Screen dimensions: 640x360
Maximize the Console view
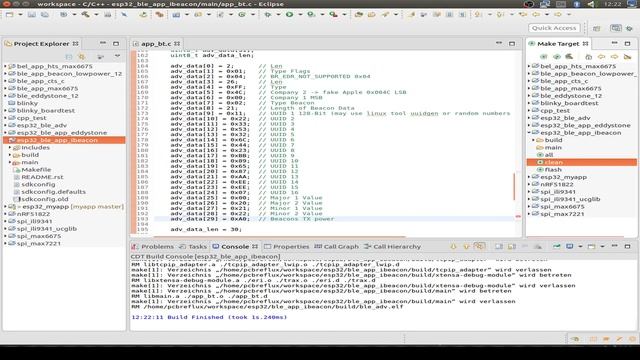click(x=627, y=247)
